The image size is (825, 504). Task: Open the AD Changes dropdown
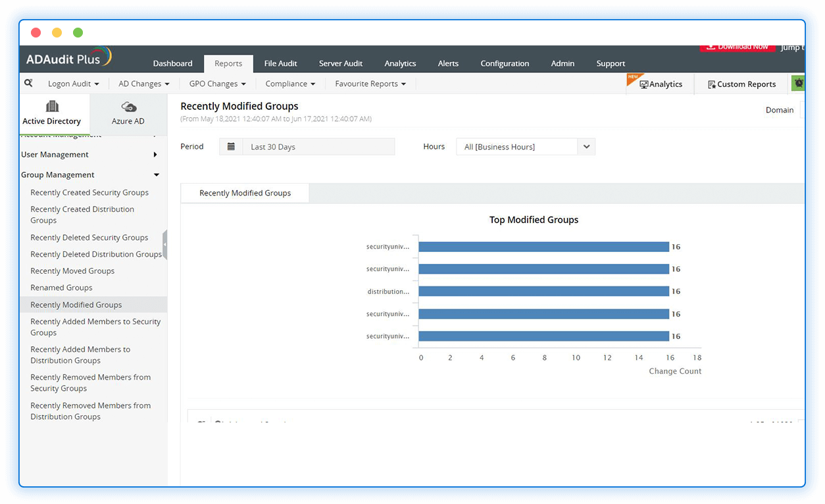pos(143,84)
